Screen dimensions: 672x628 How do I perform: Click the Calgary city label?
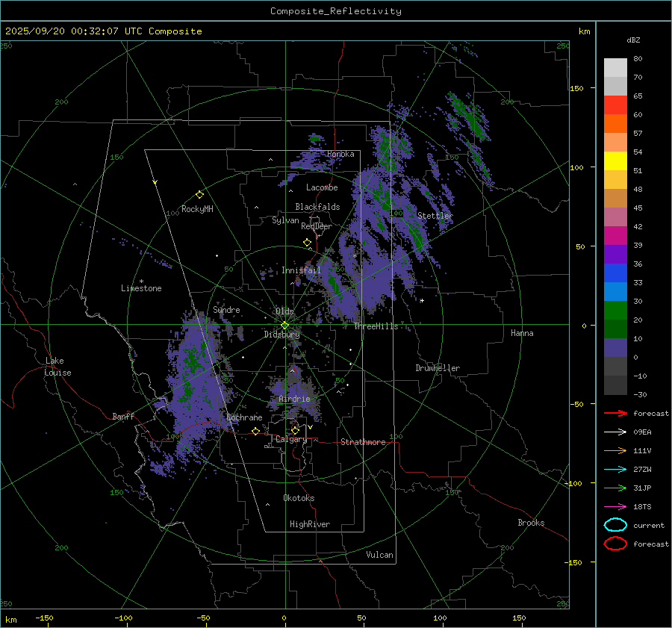pos(291,440)
